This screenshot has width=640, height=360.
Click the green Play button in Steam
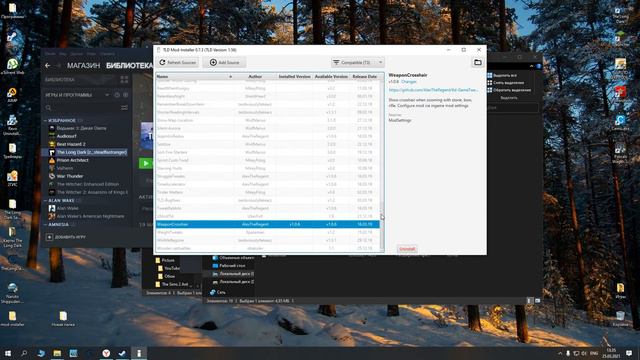pyautogui.click(x=145, y=164)
